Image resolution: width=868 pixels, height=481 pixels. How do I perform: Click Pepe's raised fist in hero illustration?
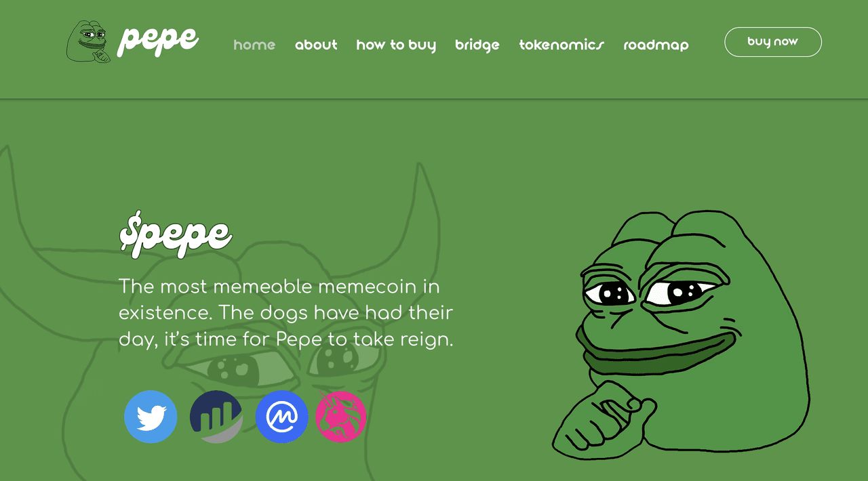click(604, 417)
